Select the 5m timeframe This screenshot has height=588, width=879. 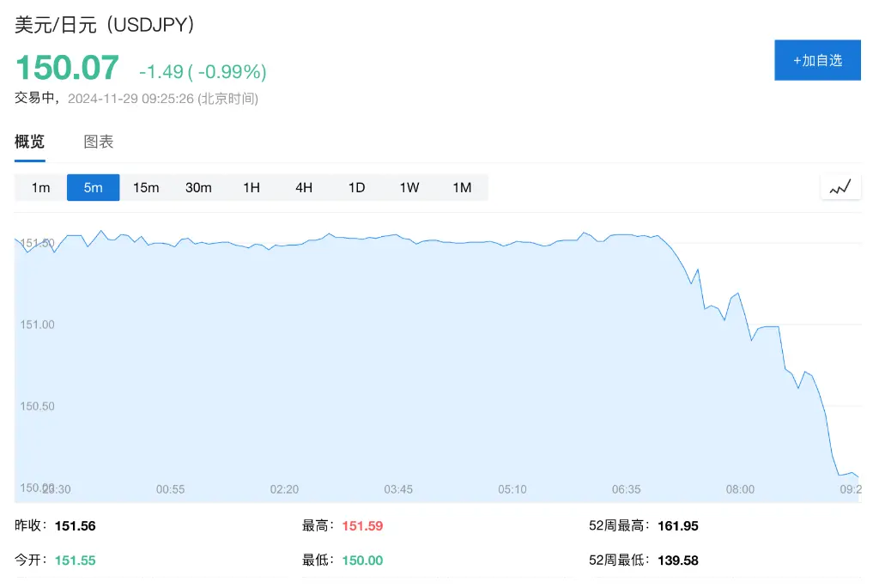tap(94, 187)
